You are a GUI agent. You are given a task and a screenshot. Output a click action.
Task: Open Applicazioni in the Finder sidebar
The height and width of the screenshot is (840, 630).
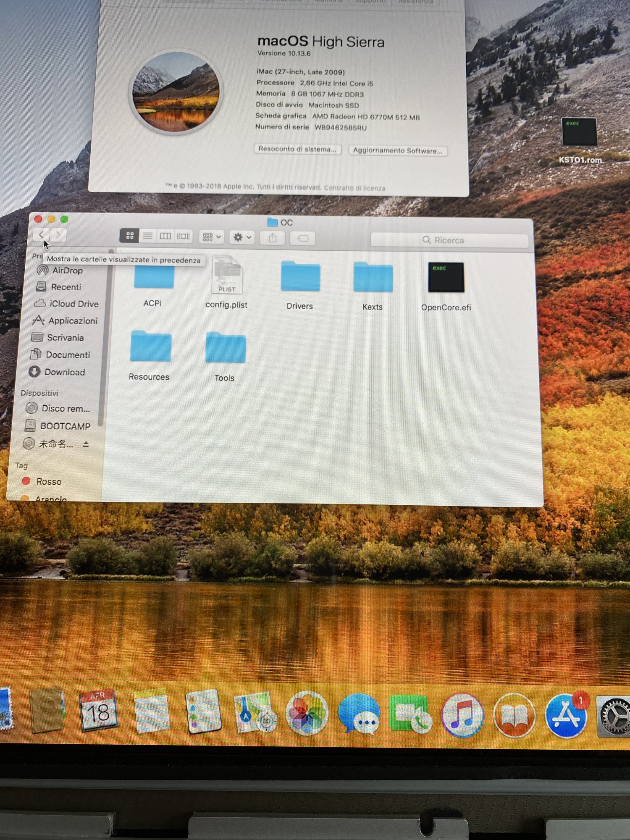[65, 320]
